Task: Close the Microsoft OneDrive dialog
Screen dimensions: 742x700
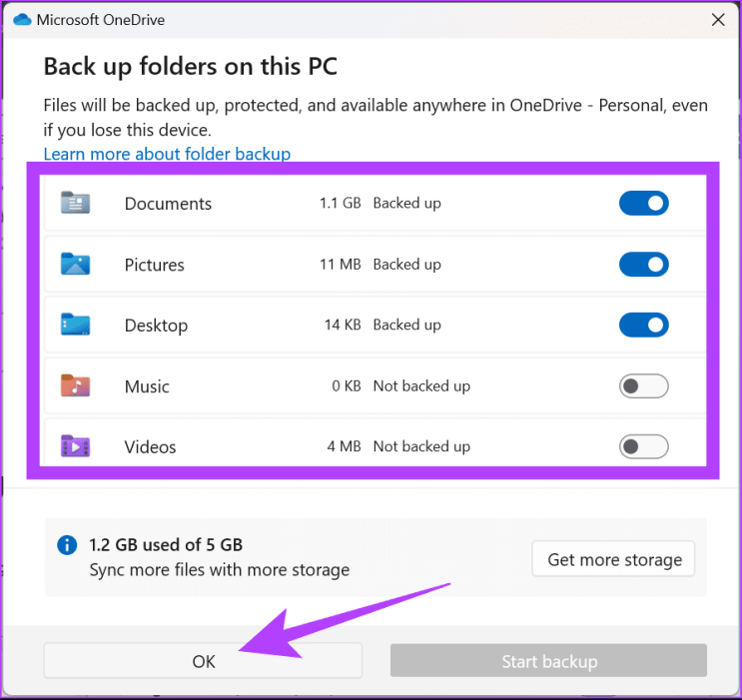Action: coord(717,19)
